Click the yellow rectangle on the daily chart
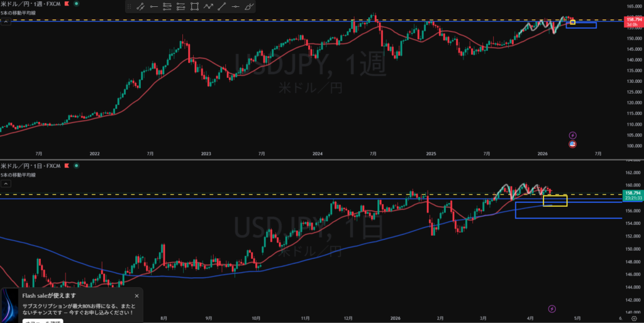 (555, 200)
